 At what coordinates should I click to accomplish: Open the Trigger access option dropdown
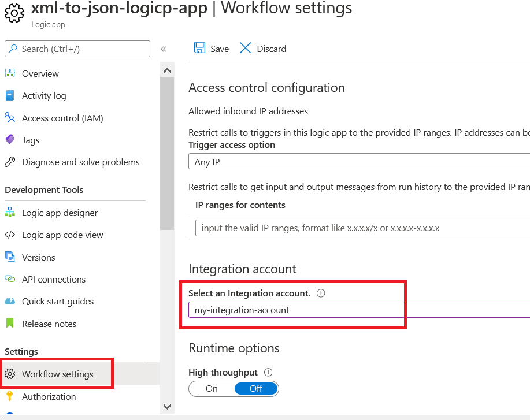pos(359,162)
